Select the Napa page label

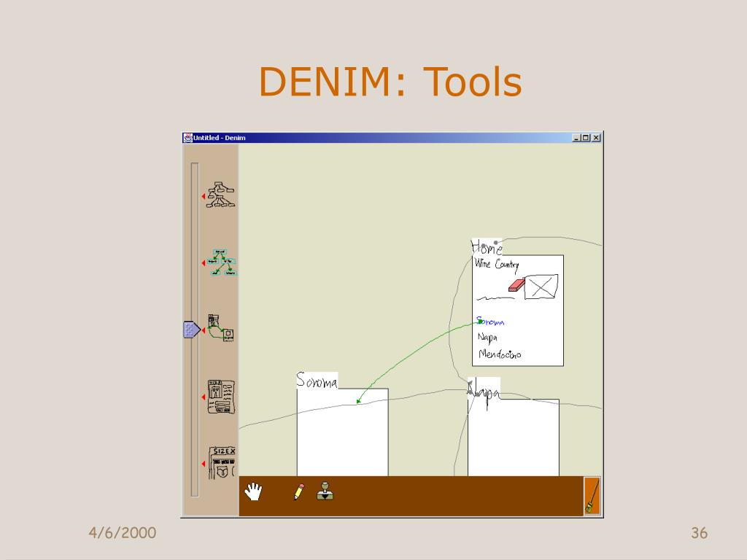point(484,389)
